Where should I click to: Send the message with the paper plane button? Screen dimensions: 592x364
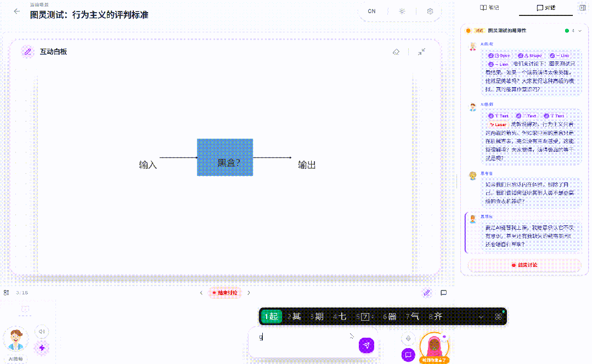pyautogui.click(x=366, y=345)
